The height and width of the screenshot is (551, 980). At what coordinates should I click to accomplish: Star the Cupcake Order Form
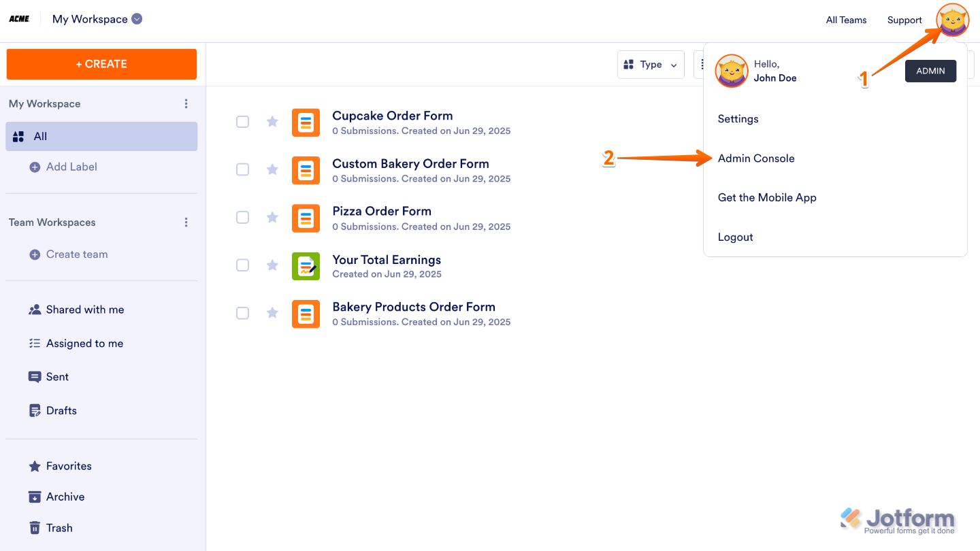(272, 122)
